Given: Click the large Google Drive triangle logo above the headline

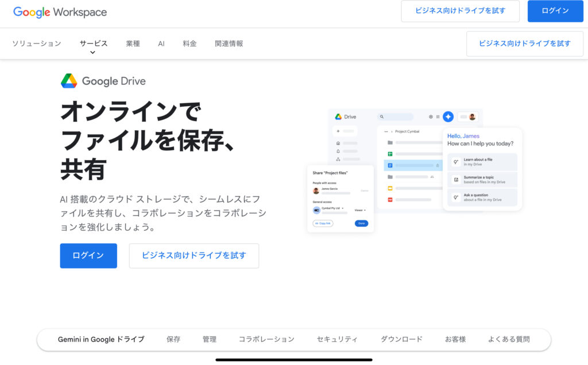Looking at the screenshot, I should click(x=69, y=81).
